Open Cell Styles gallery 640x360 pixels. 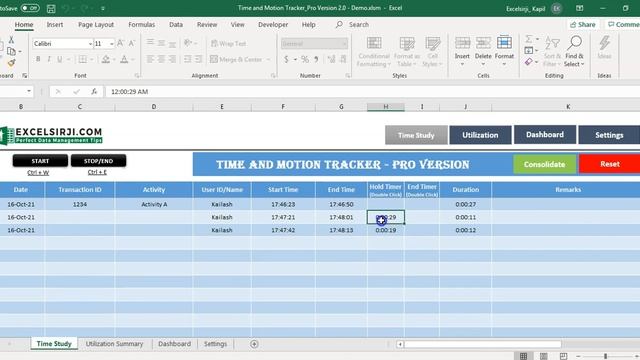[432, 52]
